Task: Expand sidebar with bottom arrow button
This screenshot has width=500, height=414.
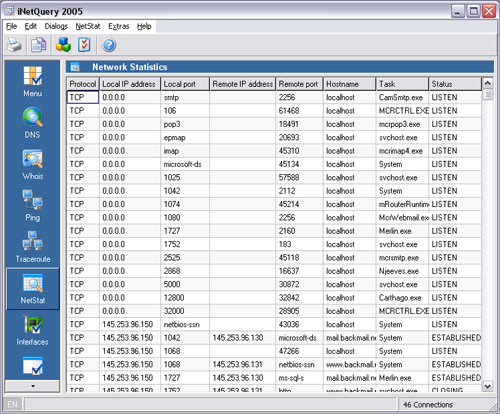Action: click(33, 386)
